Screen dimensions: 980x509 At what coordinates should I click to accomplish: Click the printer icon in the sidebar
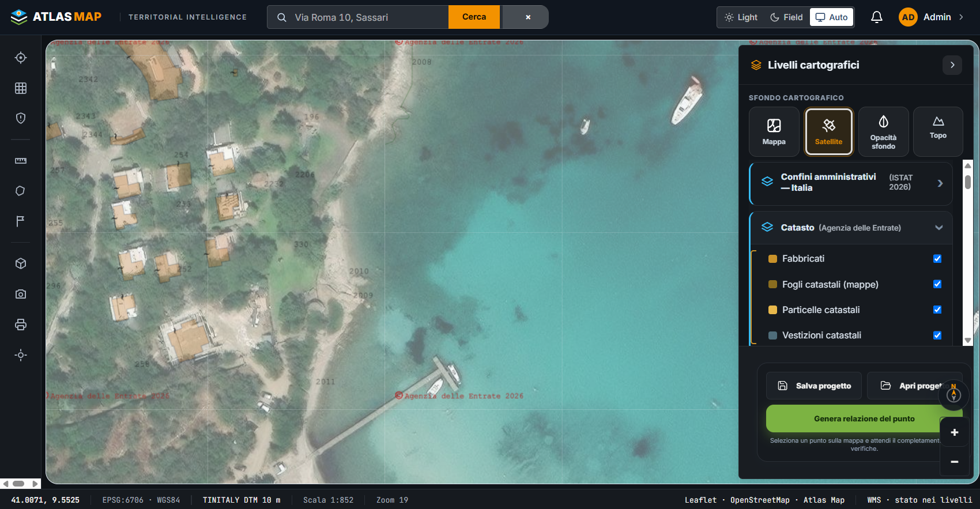21,325
